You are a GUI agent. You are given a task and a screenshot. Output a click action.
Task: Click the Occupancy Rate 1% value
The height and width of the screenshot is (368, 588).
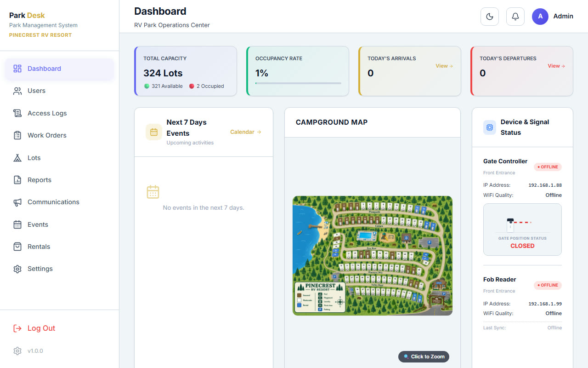pos(262,73)
